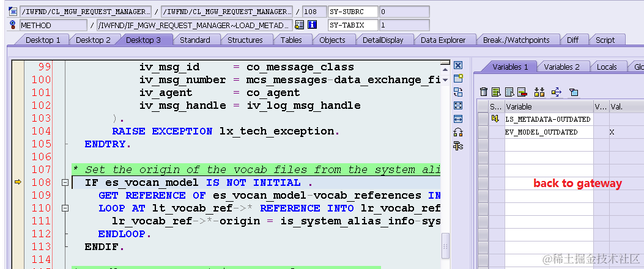Viewport: 644px width, 269px height.
Task: Select row selector of EV_MODEL_OUTDATED
Action: (483, 132)
